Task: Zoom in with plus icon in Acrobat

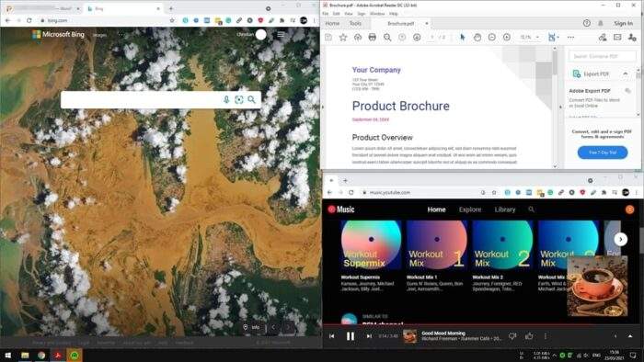Action: (x=506, y=38)
